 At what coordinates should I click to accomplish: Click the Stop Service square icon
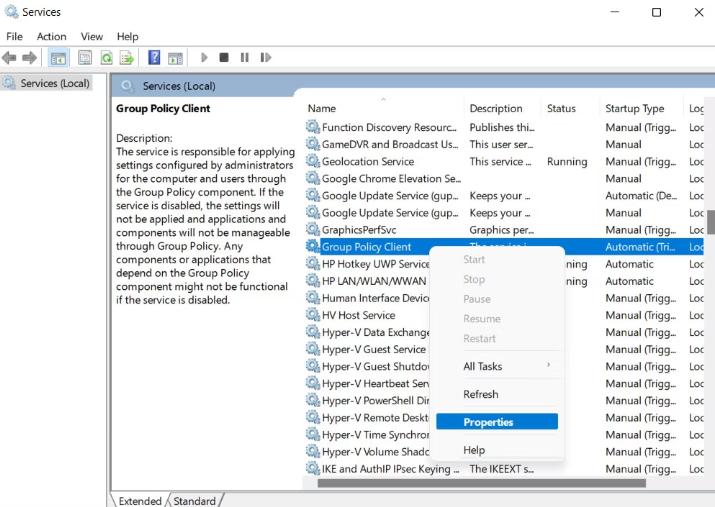click(x=224, y=57)
